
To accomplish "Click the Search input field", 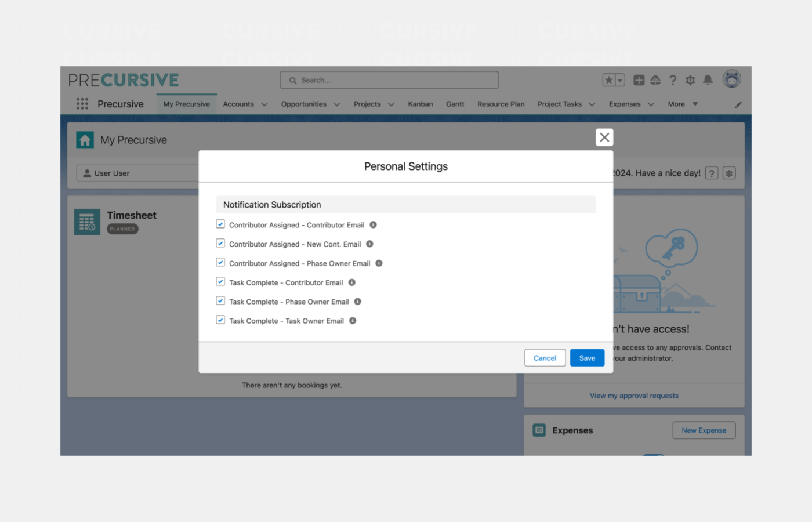I will click(389, 80).
